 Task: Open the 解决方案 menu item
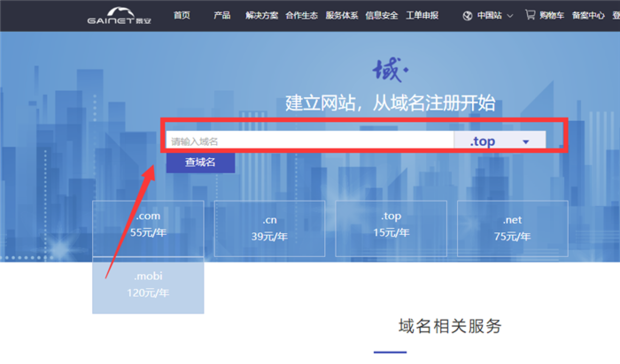(x=262, y=15)
